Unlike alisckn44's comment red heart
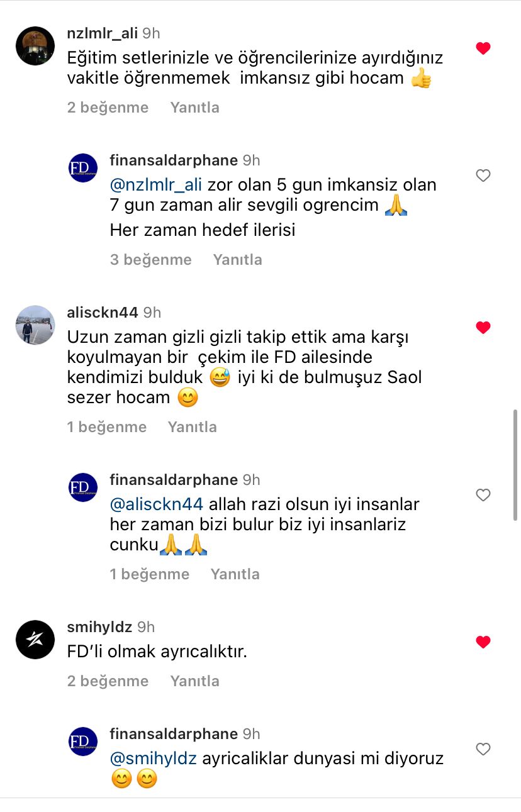The height and width of the screenshot is (812, 521). point(483,328)
